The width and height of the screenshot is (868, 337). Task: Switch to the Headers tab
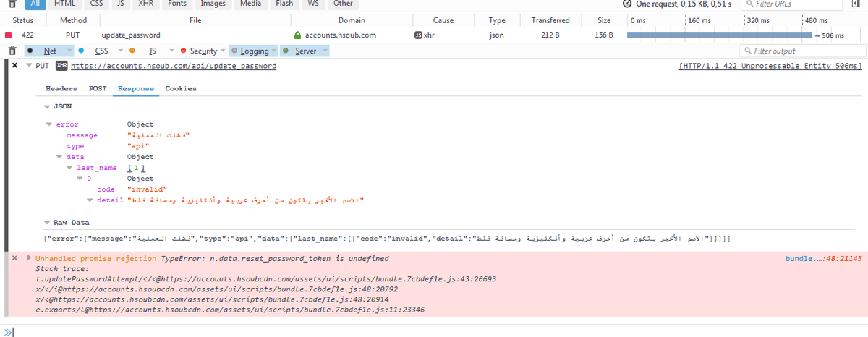pos(61,88)
